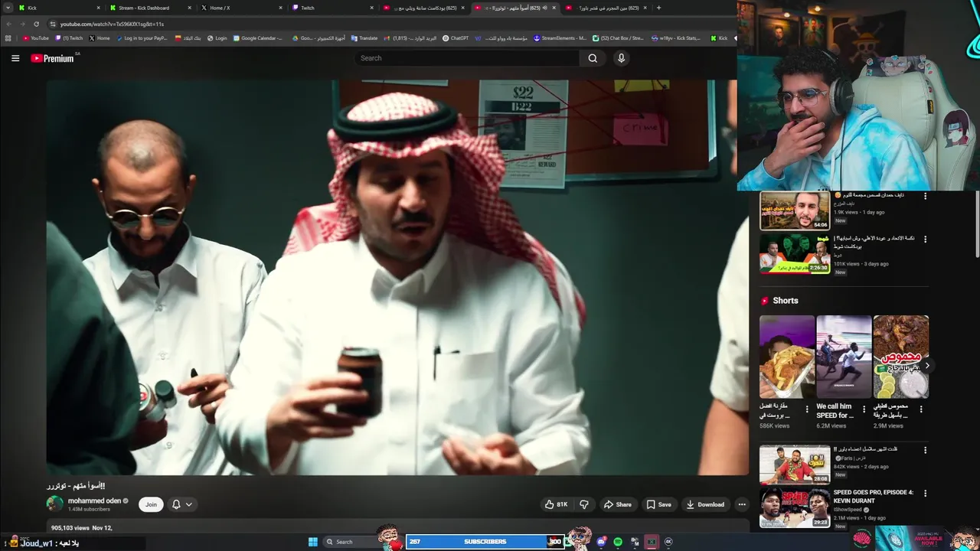Play the 28:08 Faris video thumbnail
The height and width of the screenshot is (551, 980).
point(795,465)
